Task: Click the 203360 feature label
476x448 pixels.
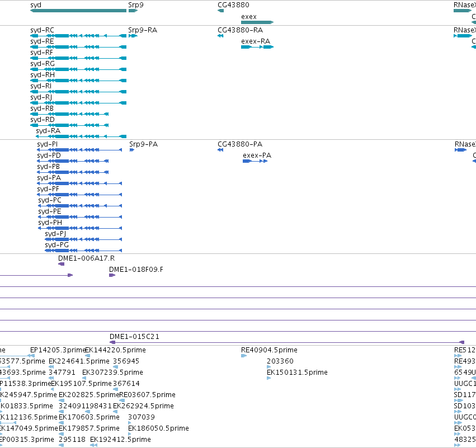Action: coord(280,361)
